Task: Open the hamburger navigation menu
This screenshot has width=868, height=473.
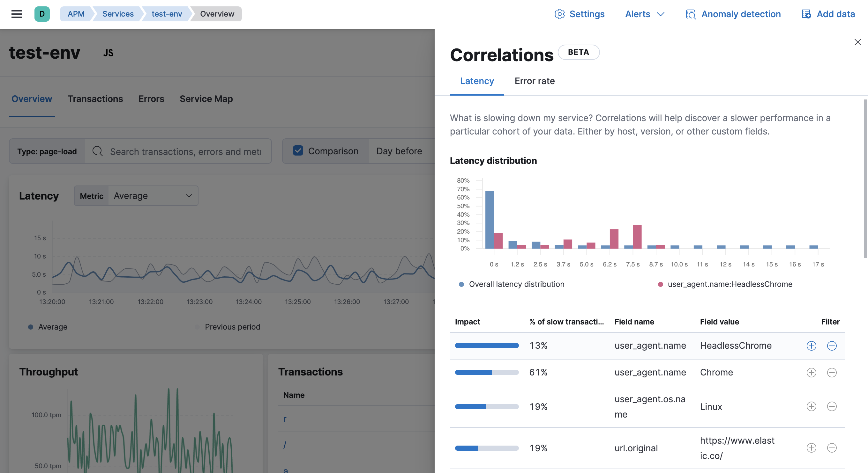Action: 17,14
